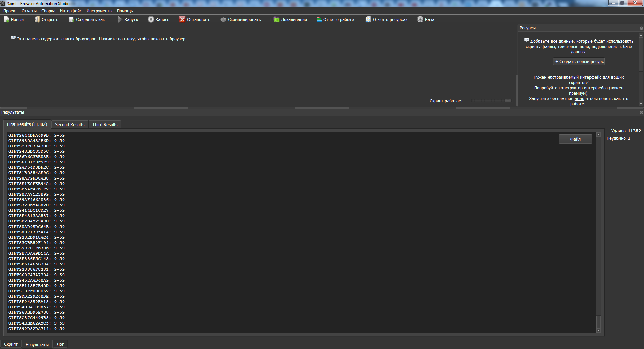Click the script progress bar

491,101
